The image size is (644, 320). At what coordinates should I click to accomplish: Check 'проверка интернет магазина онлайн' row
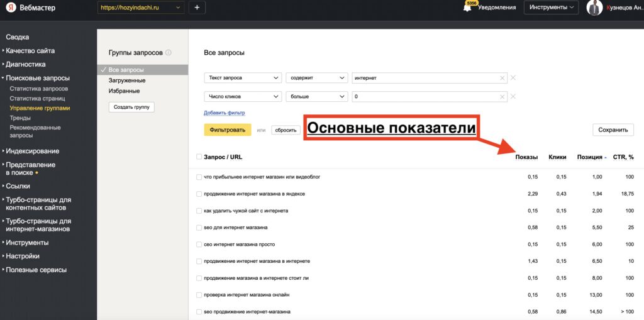point(199,295)
